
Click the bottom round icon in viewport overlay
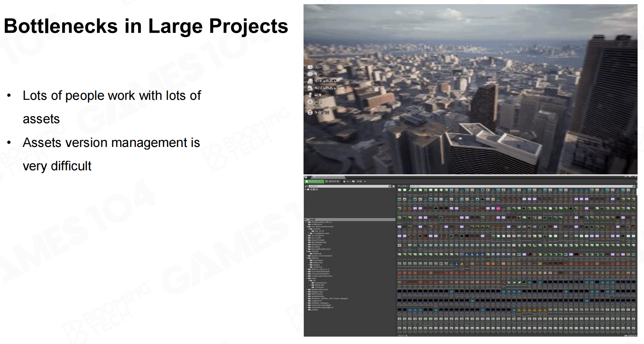310,112
